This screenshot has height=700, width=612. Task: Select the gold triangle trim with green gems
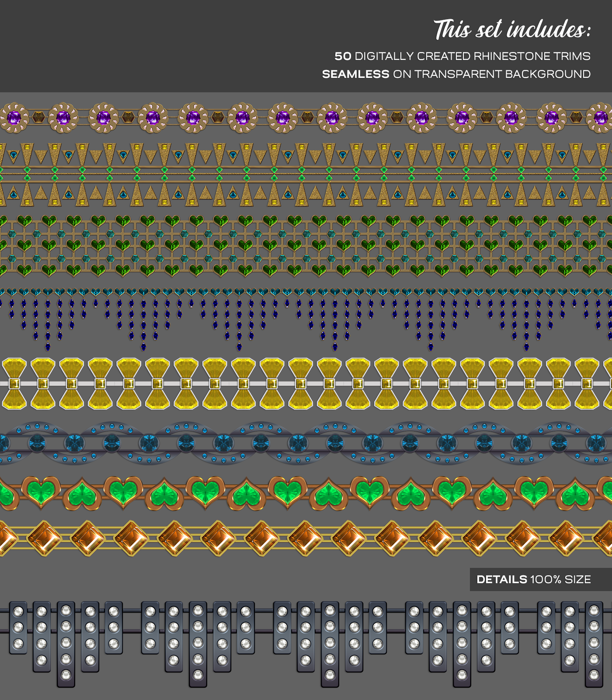click(306, 175)
